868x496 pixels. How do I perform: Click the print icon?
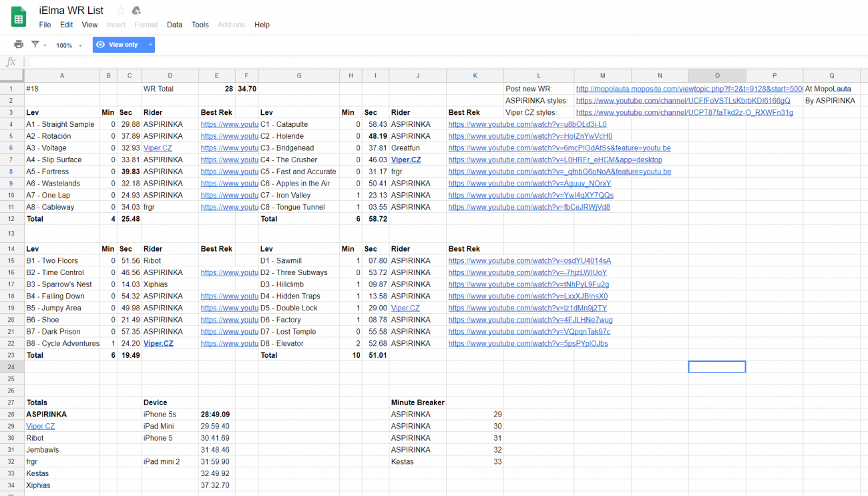coord(19,45)
